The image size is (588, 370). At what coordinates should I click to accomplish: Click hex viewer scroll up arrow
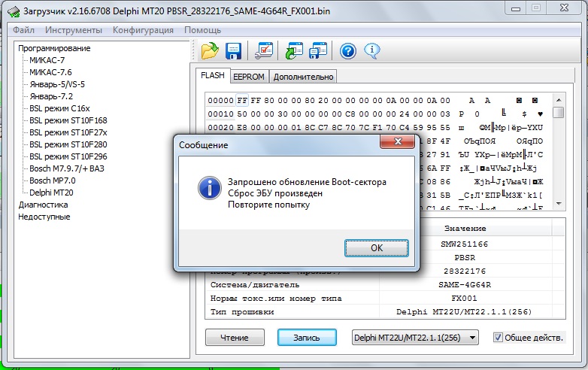coord(559,100)
